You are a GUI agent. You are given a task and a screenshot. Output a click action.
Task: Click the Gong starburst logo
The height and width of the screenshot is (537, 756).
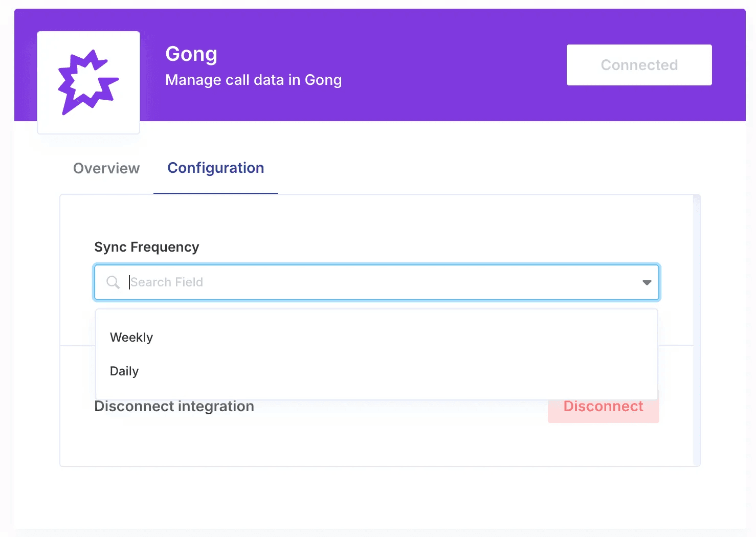(88, 82)
